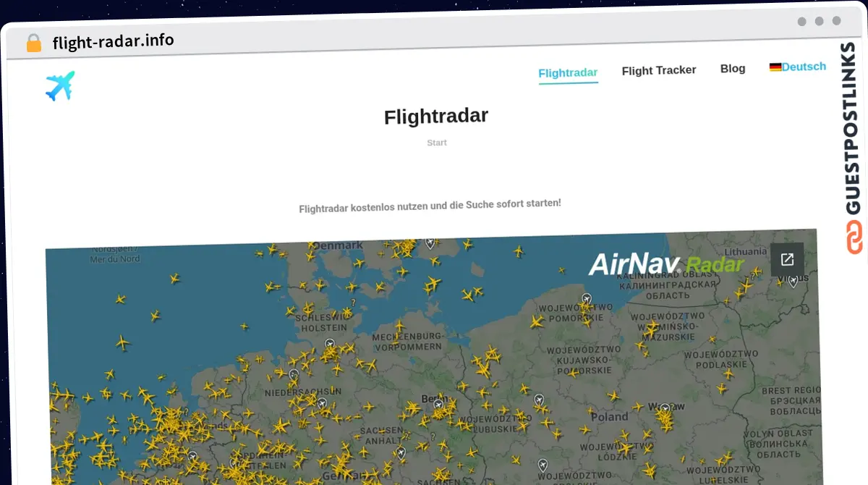
Task: Expand the map using the external-link icon
Action: click(788, 259)
